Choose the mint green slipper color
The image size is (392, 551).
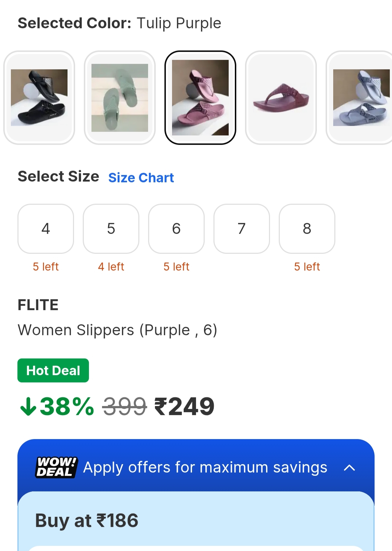click(x=120, y=97)
